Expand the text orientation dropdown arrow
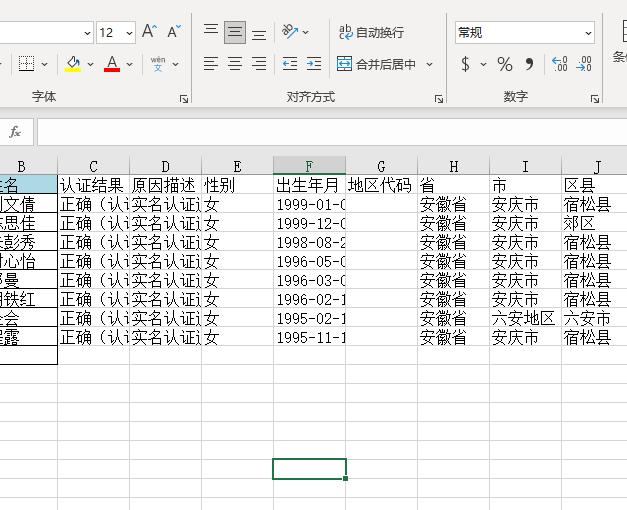 [306, 32]
